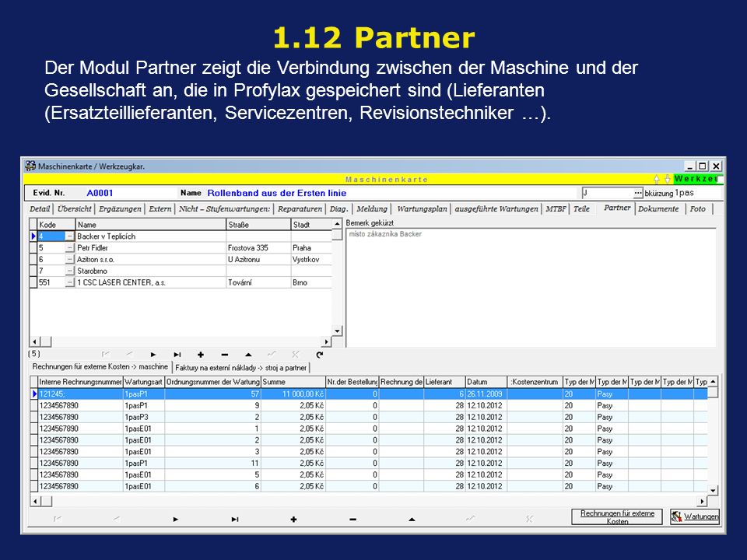Image resolution: width=747 pixels, height=560 pixels.
Task: Open the ellipsis lookup next to J field
Action: click(x=638, y=194)
